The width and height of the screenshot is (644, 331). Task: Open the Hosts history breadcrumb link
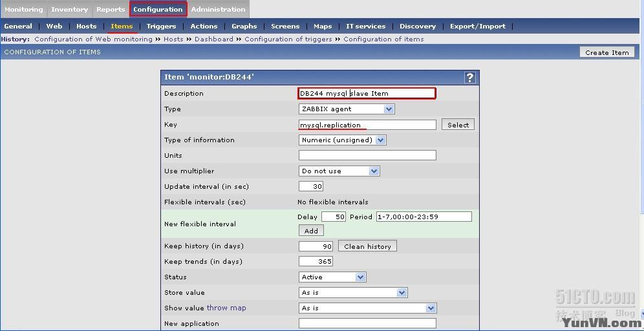pyautogui.click(x=173, y=39)
